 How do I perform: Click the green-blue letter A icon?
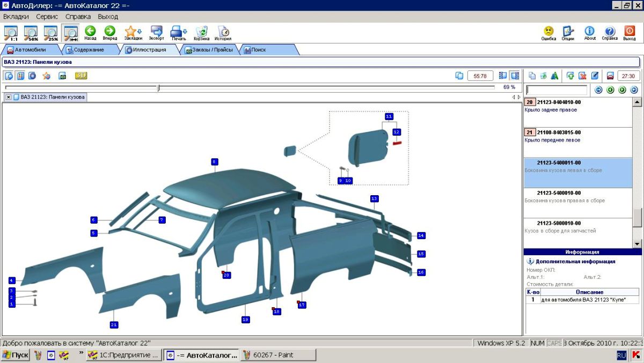pyautogui.click(x=555, y=76)
